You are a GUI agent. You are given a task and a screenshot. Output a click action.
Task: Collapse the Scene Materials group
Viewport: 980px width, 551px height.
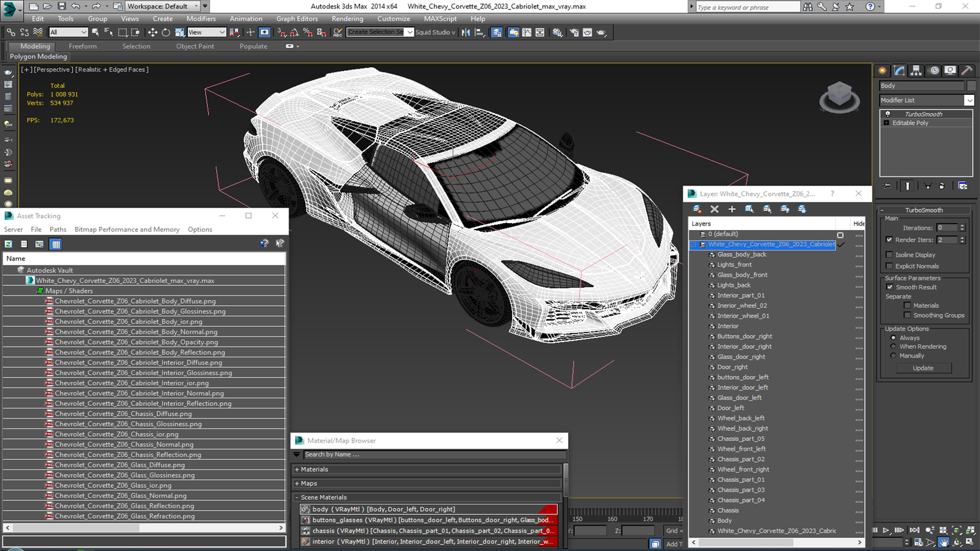click(297, 497)
